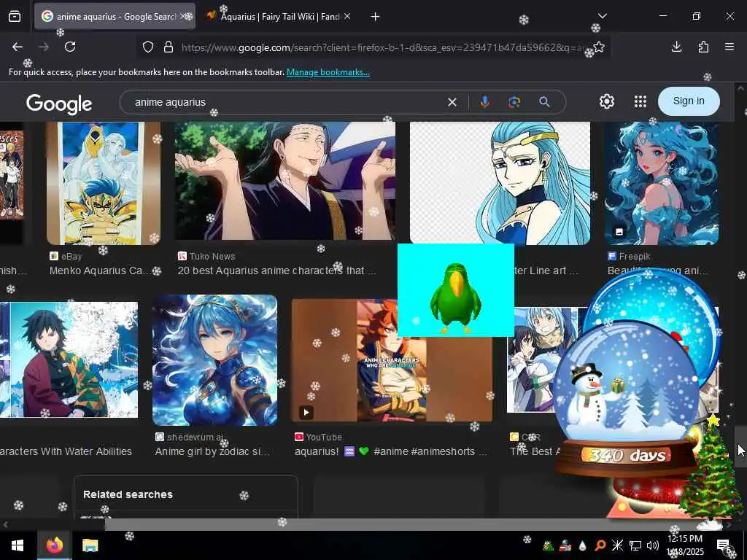Click the green parrot desktop gadget
This screenshot has width=747, height=560.
click(455, 290)
